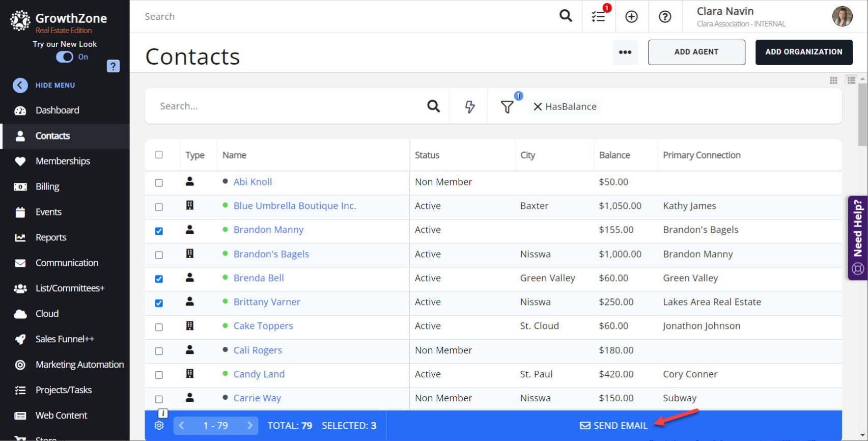Check the Candy Land checkbox

(159, 375)
